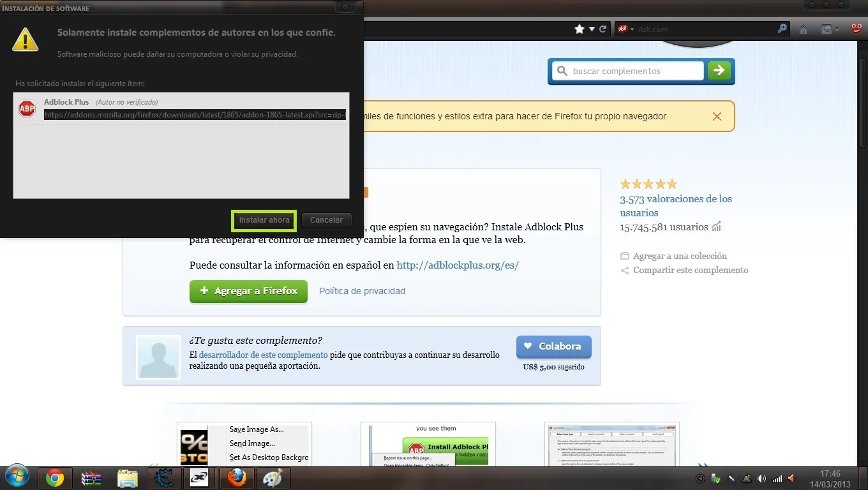The image size is (868, 490).
Task: Cancel the software installation dialog
Action: point(326,220)
